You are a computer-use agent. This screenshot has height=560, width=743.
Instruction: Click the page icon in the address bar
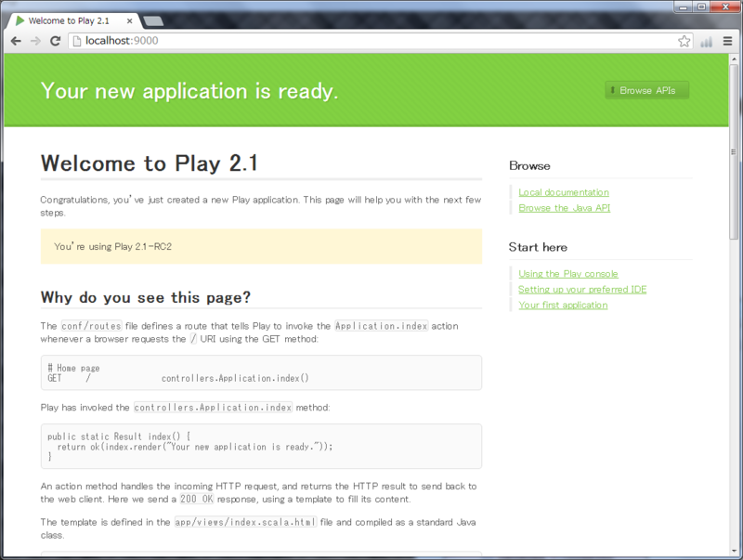[x=76, y=41]
